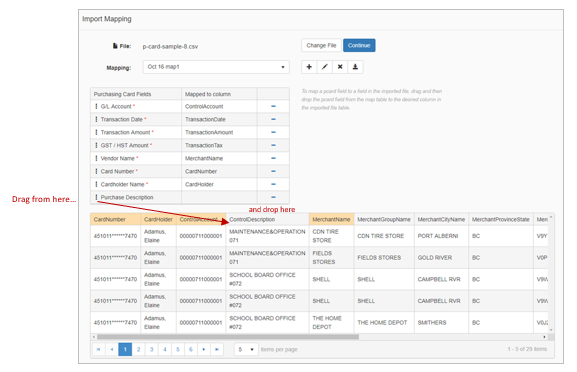Select page 5 in the pager
Viewport: 577px width, 372px height.
pos(178,349)
